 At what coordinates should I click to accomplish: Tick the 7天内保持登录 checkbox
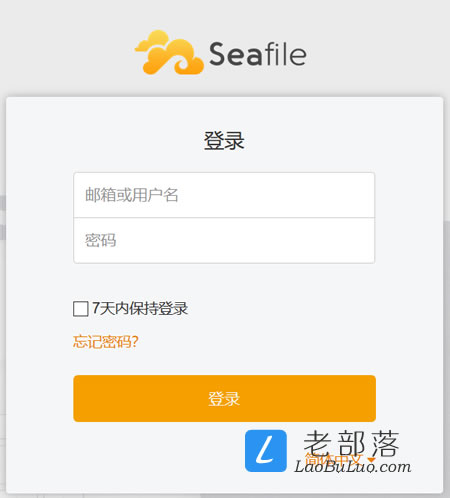pos(81,309)
